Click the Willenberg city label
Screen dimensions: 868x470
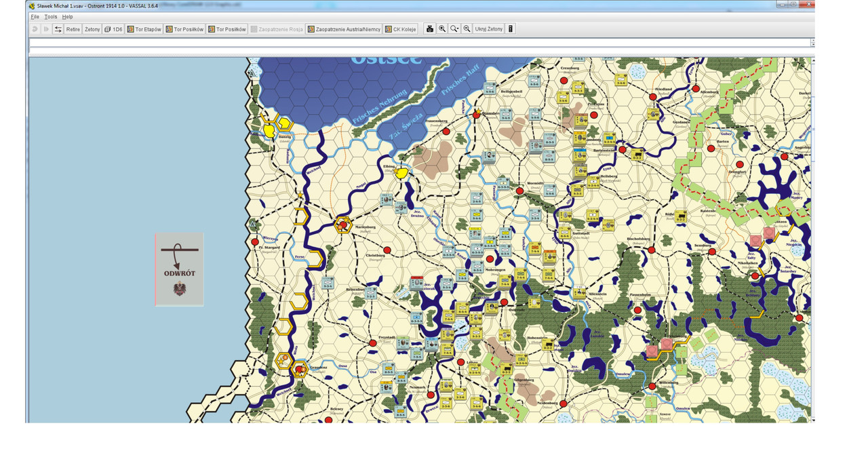tap(669, 382)
